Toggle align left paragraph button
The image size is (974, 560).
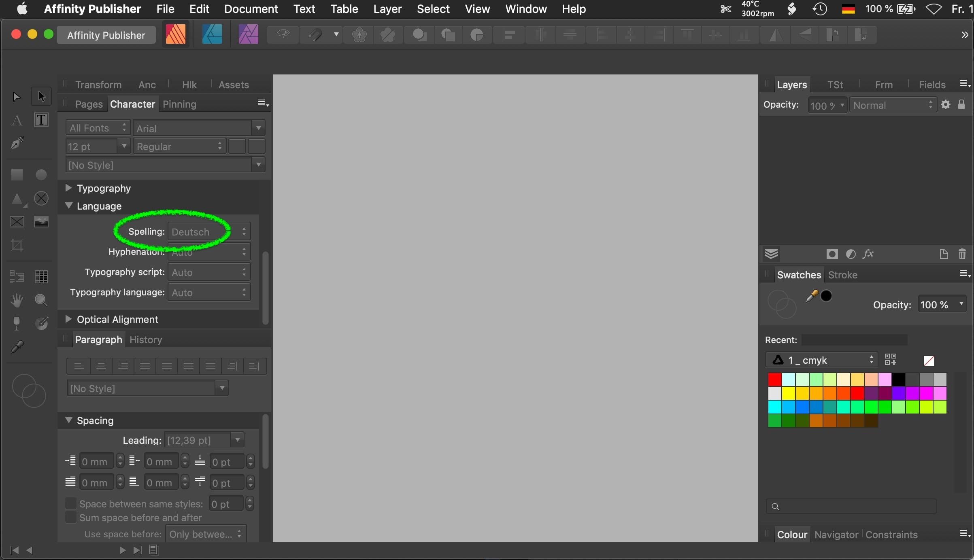point(79,366)
